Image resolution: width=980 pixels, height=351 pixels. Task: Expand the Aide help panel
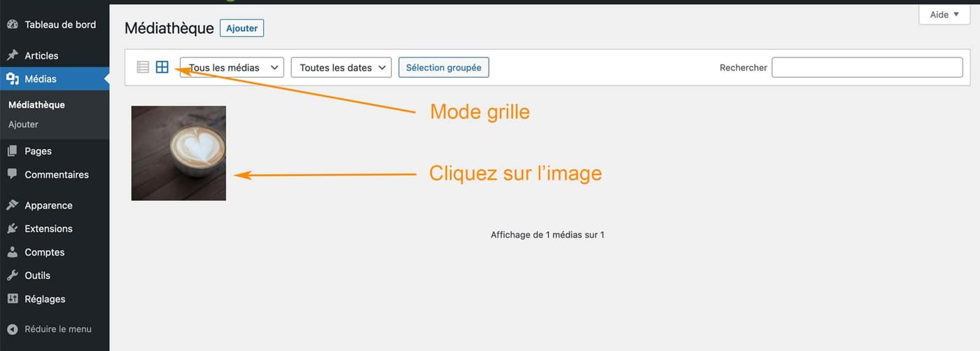click(x=944, y=15)
